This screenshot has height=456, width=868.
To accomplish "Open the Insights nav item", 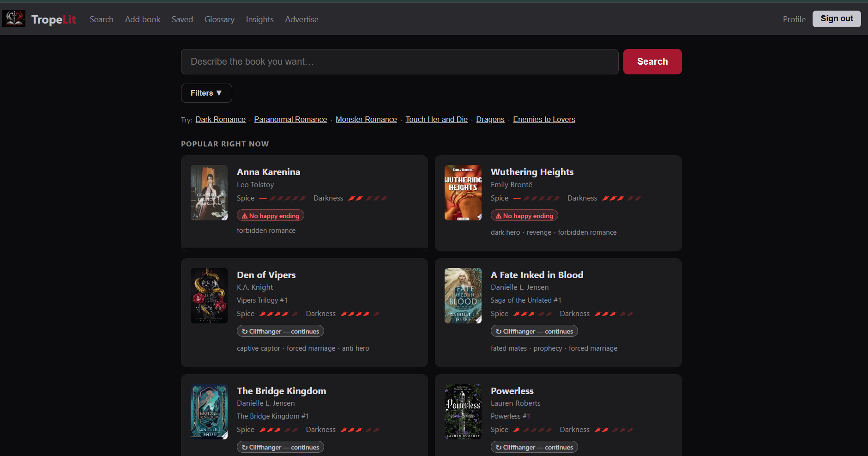I will coord(260,19).
